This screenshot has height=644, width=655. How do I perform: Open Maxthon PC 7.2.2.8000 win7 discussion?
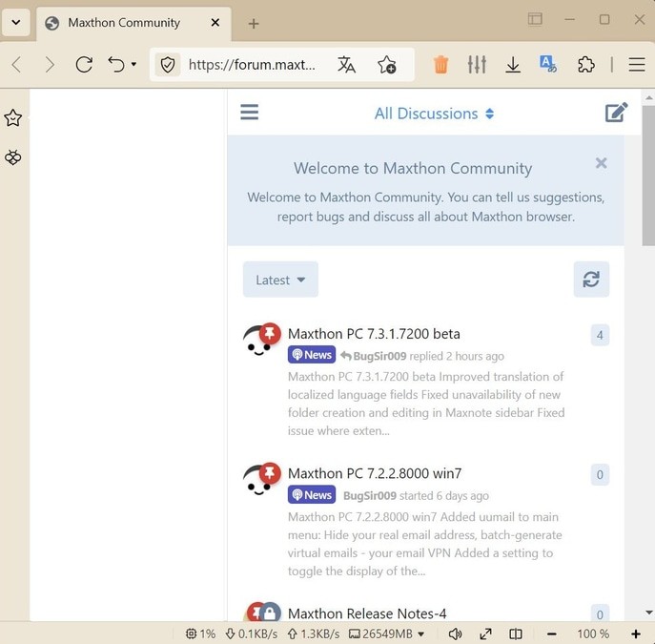(x=375, y=473)
